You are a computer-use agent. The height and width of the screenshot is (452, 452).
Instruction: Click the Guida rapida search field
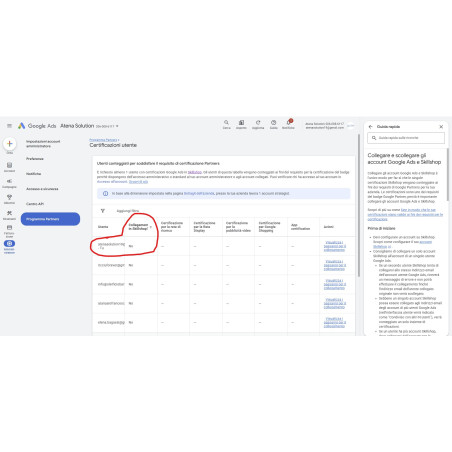[406, 138]
